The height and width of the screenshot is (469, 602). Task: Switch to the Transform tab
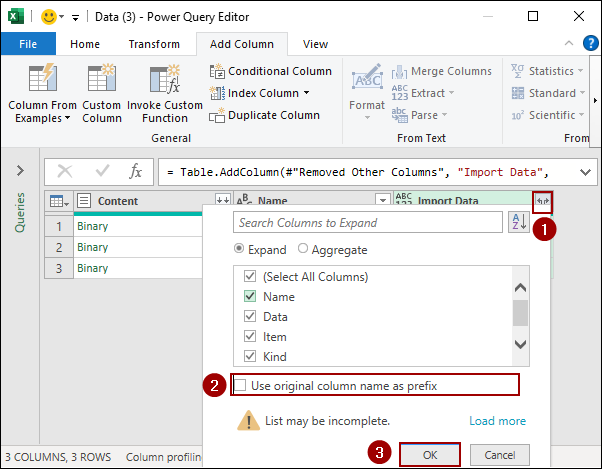pyautogui.click(x=154, y=44)
